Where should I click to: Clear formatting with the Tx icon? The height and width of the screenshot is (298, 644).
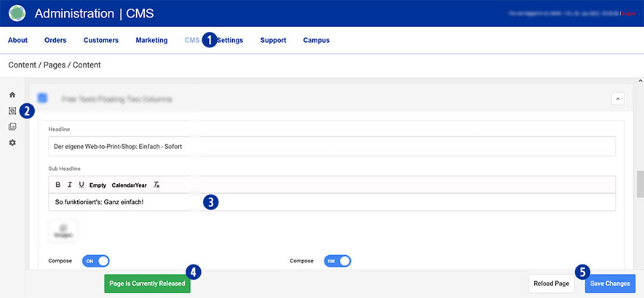click(x=156, y=185)
